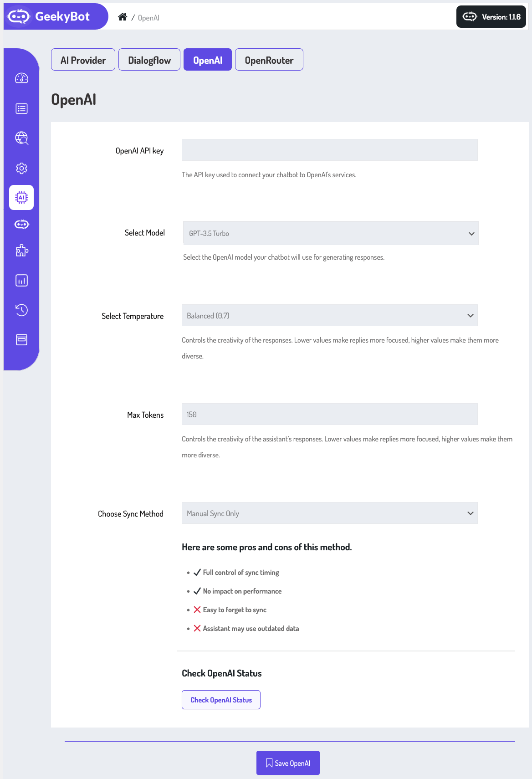Click the Max Tokens input field
The height and width of the screenshot is (779, 532).
tap(329, 415)
